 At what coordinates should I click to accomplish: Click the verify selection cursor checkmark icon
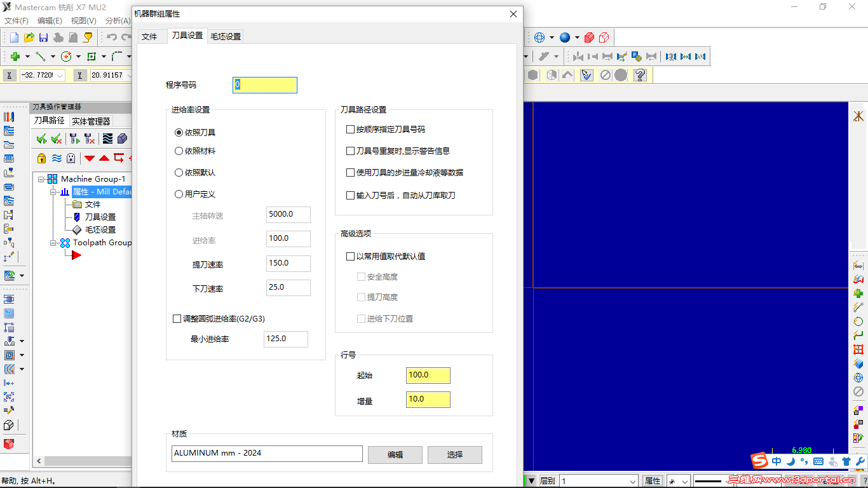click(x=587, y=75)
